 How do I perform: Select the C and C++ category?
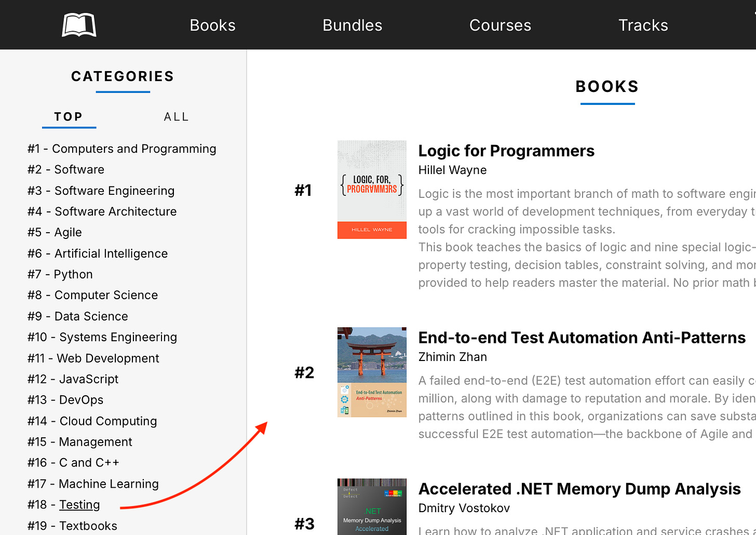[x=73, y=462]
